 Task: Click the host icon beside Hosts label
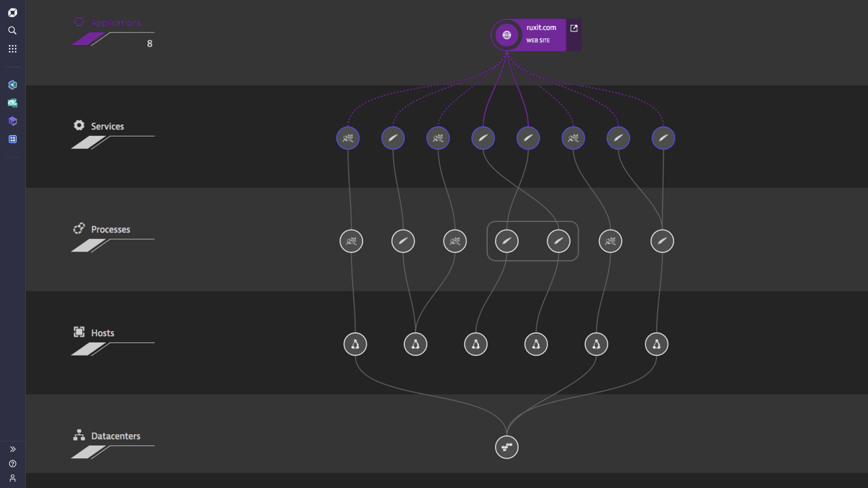click(x=79, y=332)
